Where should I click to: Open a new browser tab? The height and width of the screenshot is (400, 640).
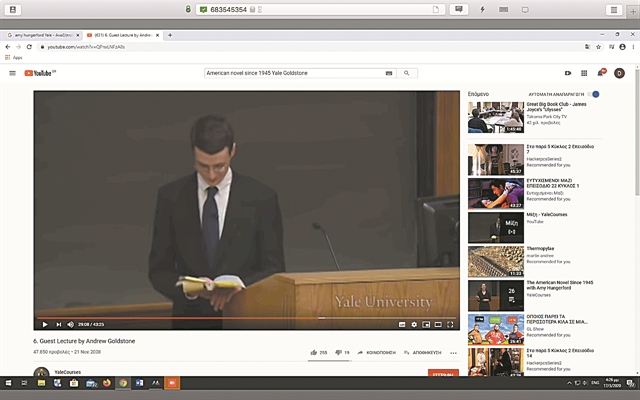tap(170, 35)
